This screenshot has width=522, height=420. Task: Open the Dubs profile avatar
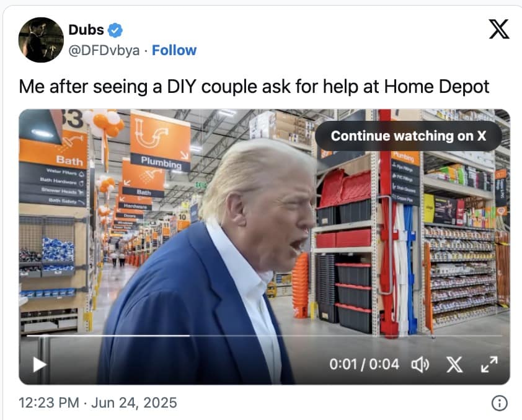[x=41, y=40]
